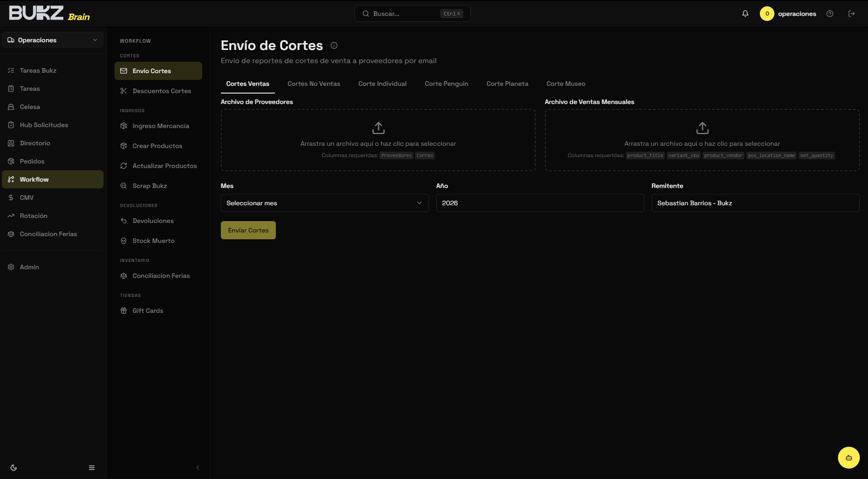The image size is (868, 479).
Task: Open the chatbot assistant floating button
Action: (x=849, y=458)
